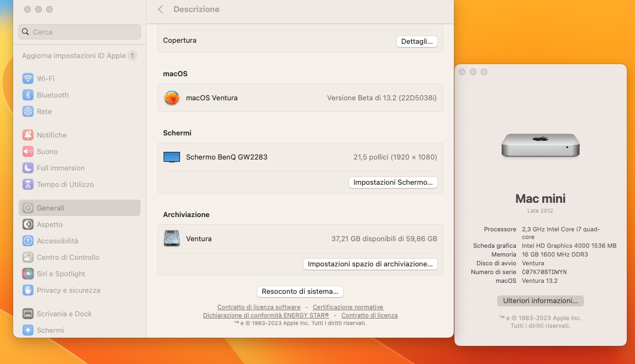
Task: Click the Mac mini image
Action: [x=540, y=145]
